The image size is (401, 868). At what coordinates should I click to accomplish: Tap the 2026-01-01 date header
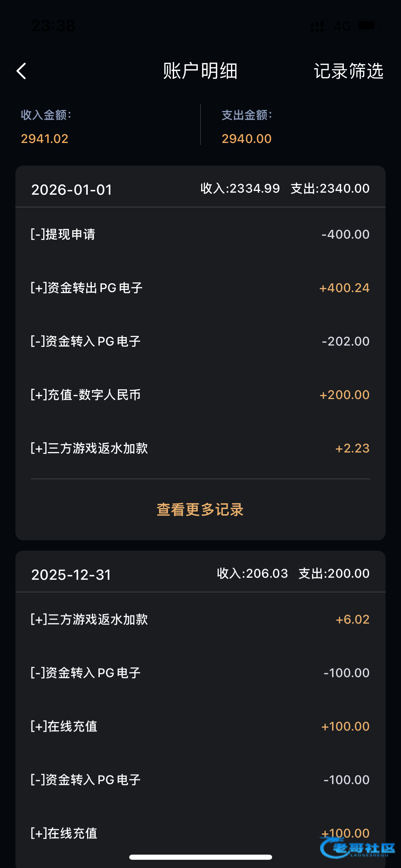72,190
